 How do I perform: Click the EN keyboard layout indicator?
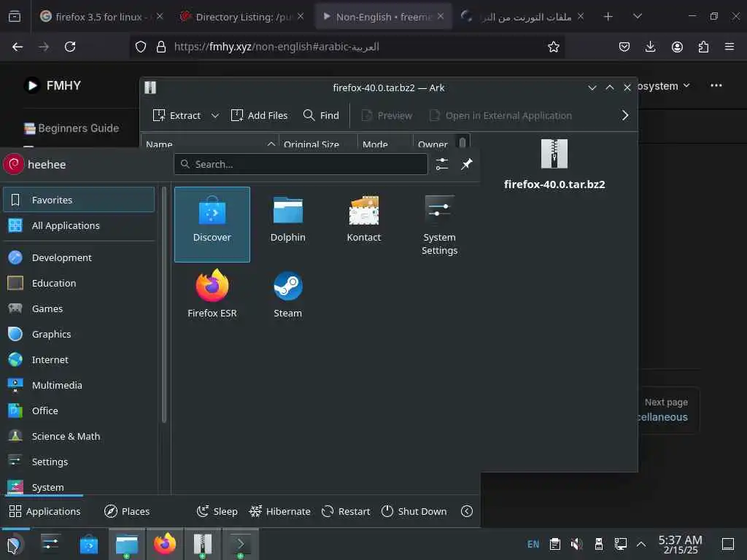pos(533,544)
